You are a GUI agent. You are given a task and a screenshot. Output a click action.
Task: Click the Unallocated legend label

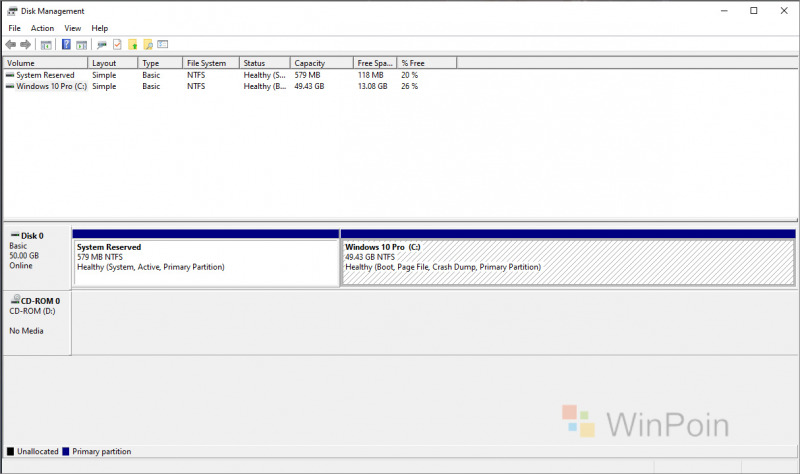coord(38,452)
